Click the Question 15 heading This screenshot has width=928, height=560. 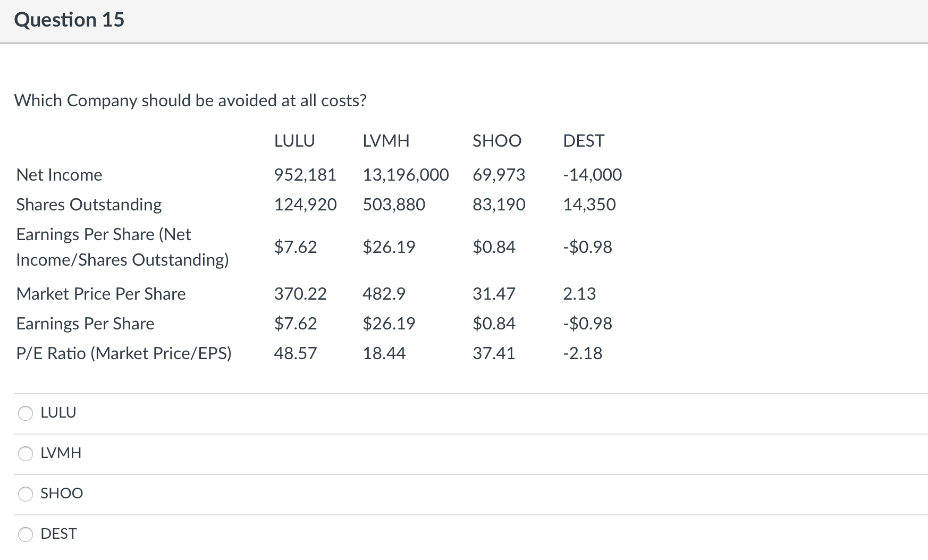click(69, 20)
